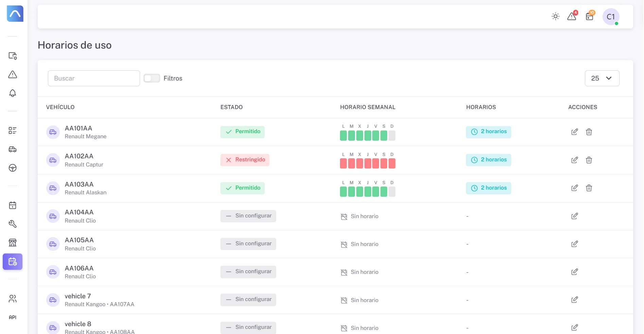The width and height of the screenshot is (644, 334).
Task: Sort by VEHÍCULO column header
Action: pyautogui.click(x=60, y=107)
